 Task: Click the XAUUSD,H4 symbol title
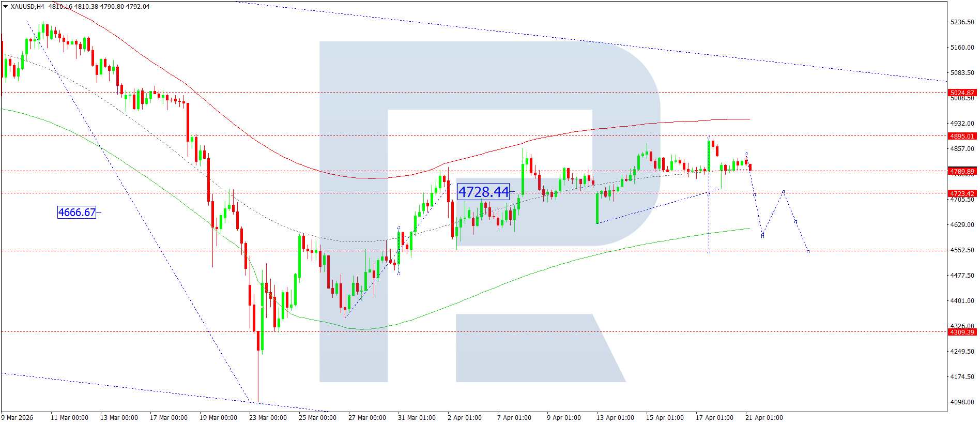coord(27,7)
